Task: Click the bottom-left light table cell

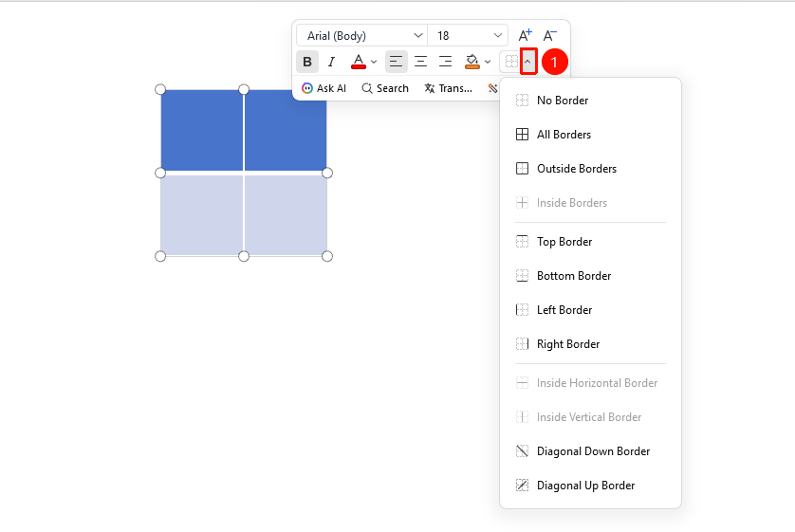Action: (202, 215)
